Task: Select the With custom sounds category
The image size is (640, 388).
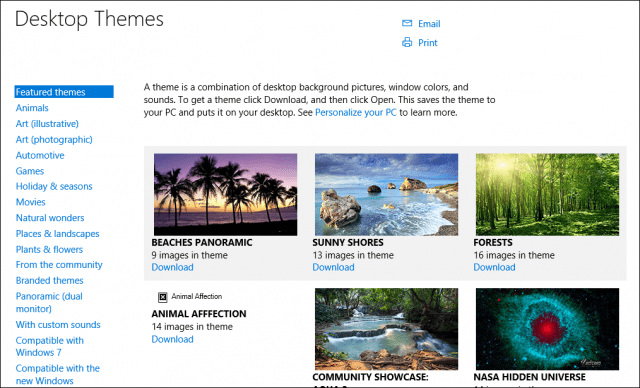Action: 58,325
